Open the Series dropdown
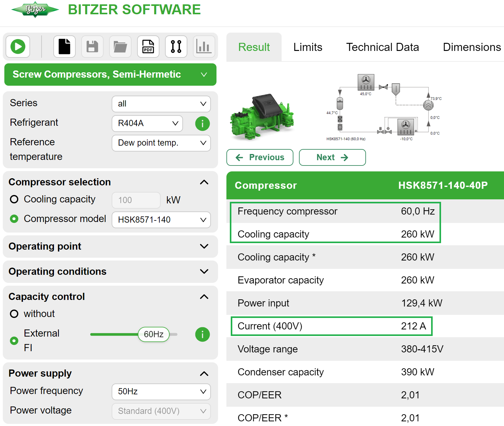Screen dimensions: 504x426 [161, 104]
